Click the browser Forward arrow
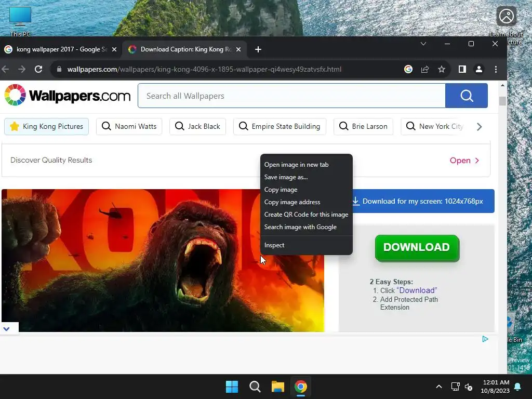 click(22, 69)
